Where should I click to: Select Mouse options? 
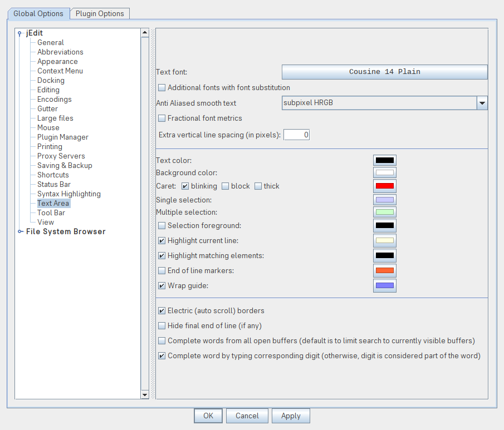tap(48, 128)
